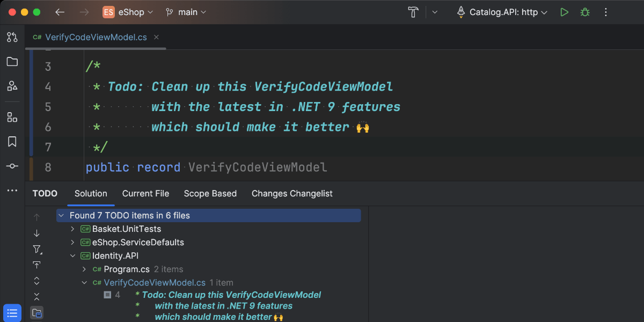Open the Catalog.API: http run configuration dropdown

click(x=501, y=12)
